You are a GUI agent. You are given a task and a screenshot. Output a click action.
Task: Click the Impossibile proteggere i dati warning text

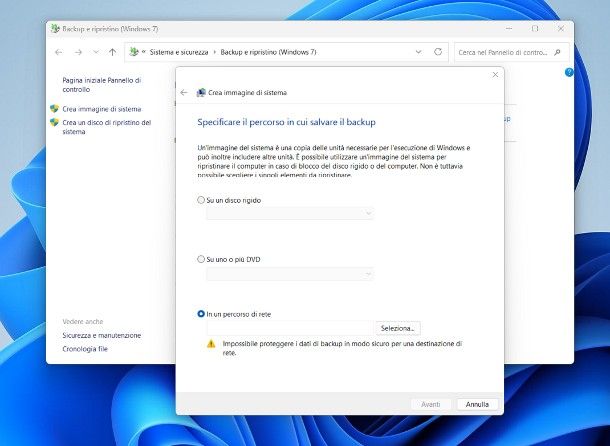point(342,348)
